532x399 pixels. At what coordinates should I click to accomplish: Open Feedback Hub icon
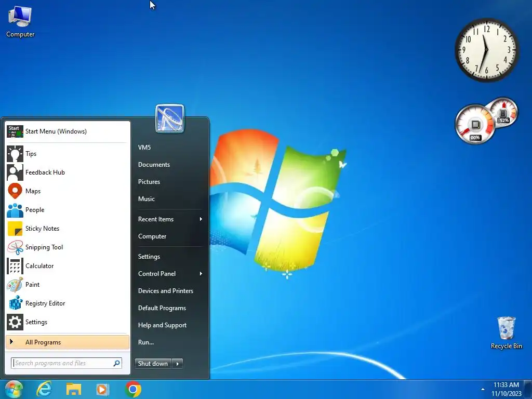(x=15, y=172)
